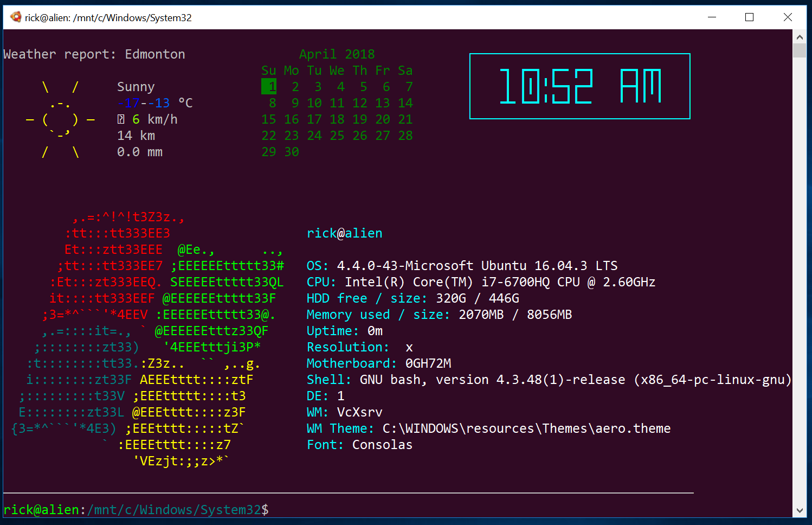This screenshot has width=812, height=525.
Task: Click the '-17--13 °C' temperature line
Action: pyautogui.click(x=155, y=103)
